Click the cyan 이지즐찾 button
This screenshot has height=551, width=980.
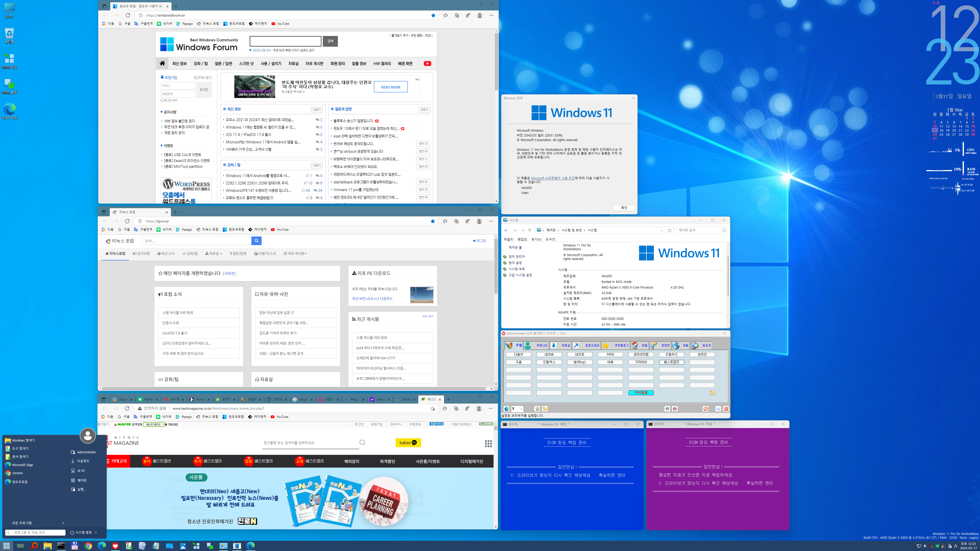[x=641, y=393]
